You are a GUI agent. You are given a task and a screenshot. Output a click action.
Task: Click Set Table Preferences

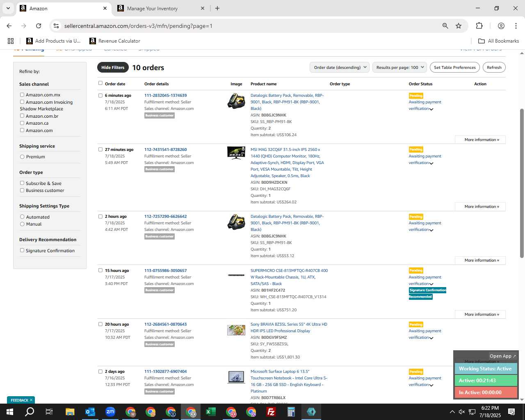tap(455, 68)
